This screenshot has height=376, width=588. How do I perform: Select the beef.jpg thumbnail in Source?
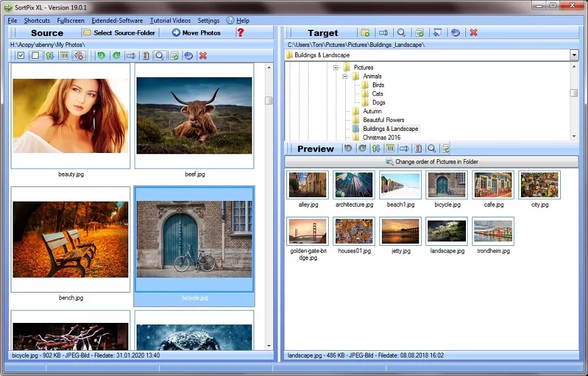(x=194, y=116)
